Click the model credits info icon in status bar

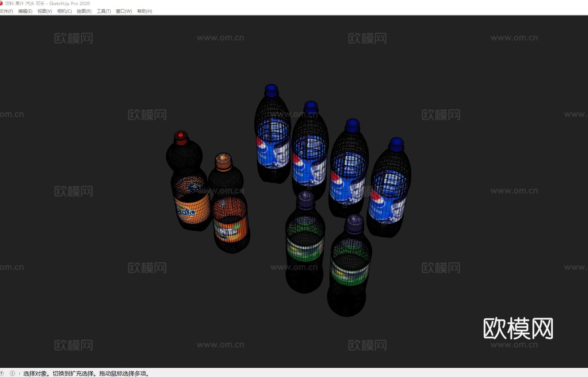coord(12,373)
